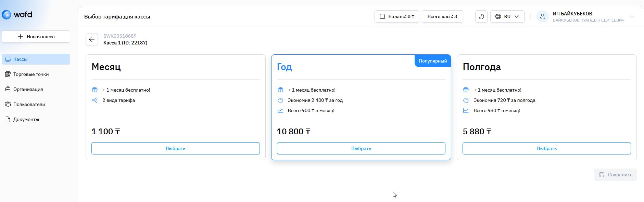Image resolution: width=644 pixels, height=202 pixels.
Task: Go back using the arrow button
Action: click(92, 39)
